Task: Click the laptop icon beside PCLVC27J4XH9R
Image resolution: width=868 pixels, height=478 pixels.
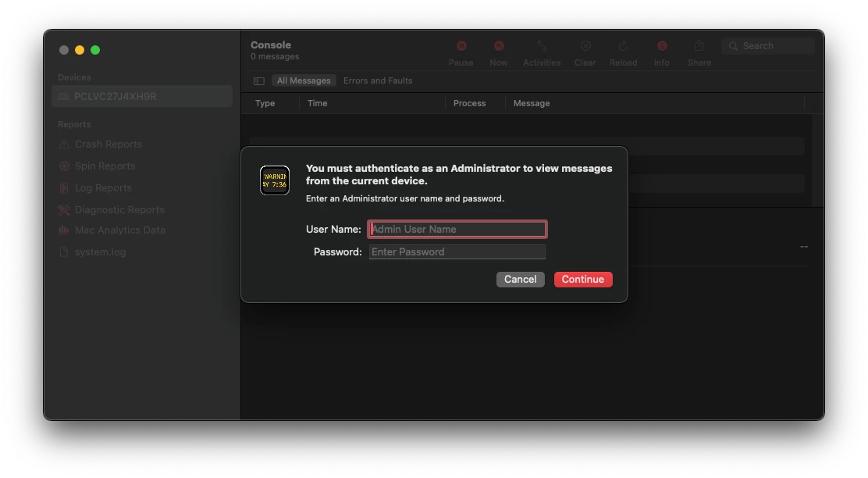Action: click(x=64, y=96)
